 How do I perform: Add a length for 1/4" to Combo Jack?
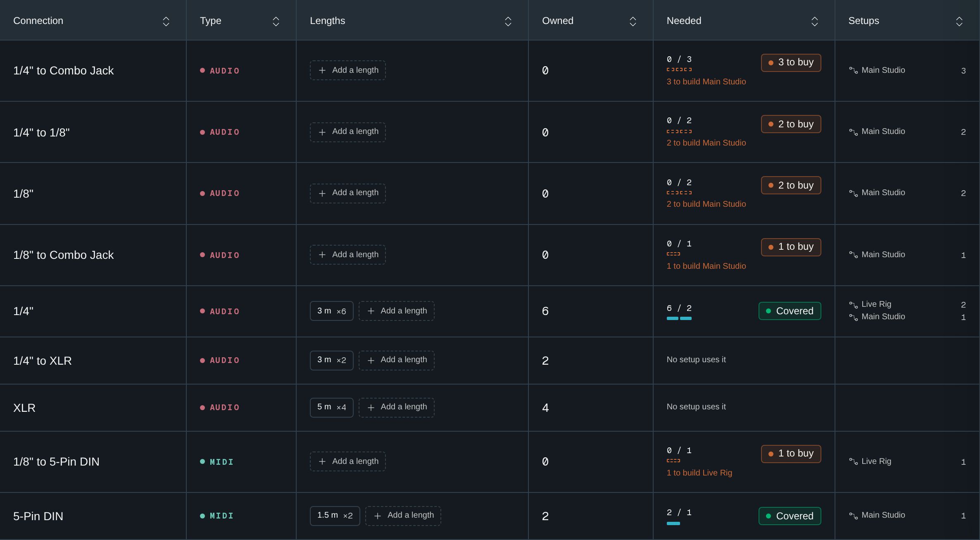(x=347, y=70)
